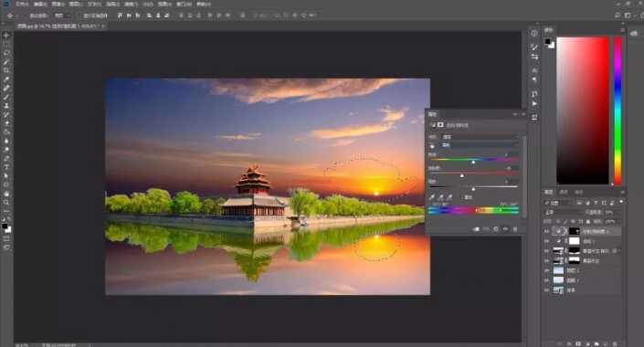Select the Healing Brush tool
Viewport: 644px width, 347px height.
pos(6,89)
